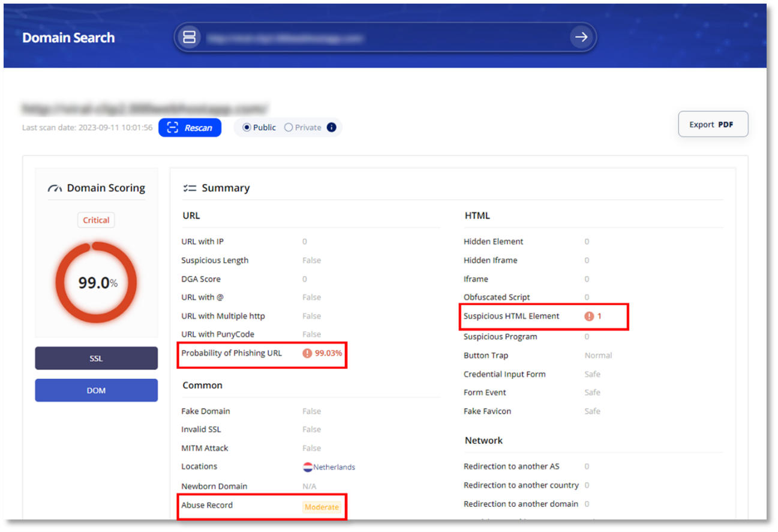
Task: Click the 99.03% phishing probability value
Action: (x=329, y=353)
